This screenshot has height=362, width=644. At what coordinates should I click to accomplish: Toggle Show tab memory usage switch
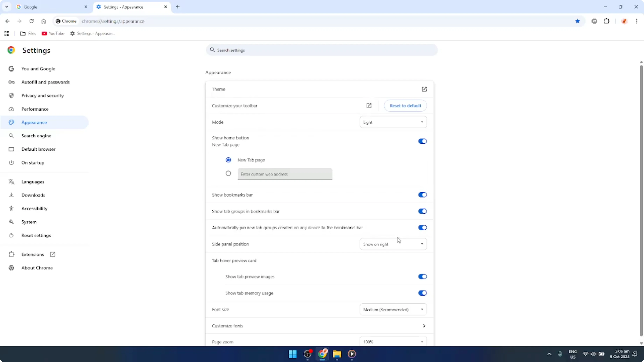[422, 293]
